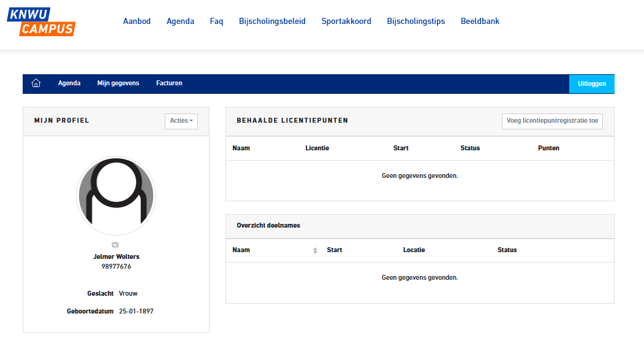Click the Licentie column header
Image resolution: width=644 pixels, height=354 pixels.
tap(317, 148)
